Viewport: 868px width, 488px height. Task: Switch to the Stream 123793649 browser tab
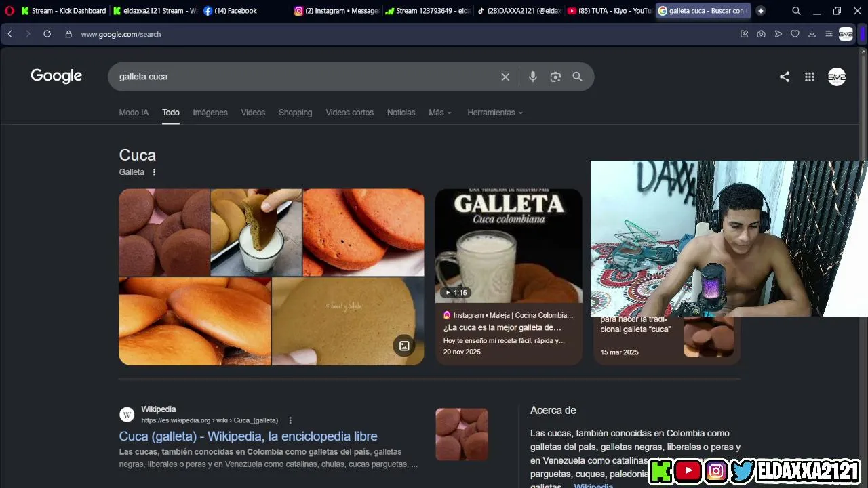coord(428,11)
